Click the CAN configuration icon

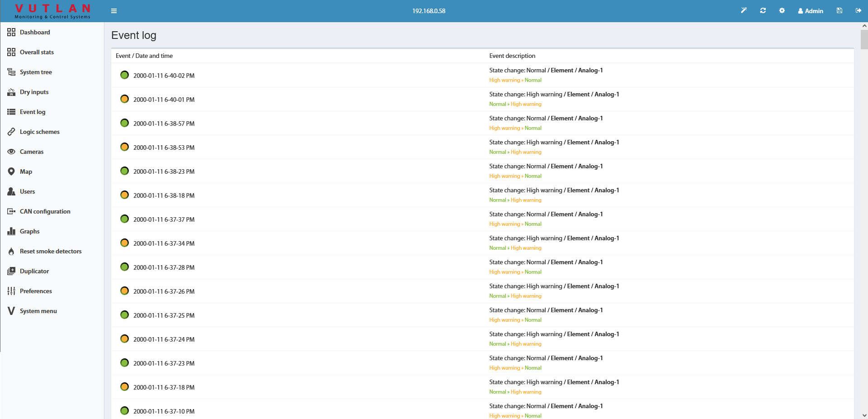point(11,211)
